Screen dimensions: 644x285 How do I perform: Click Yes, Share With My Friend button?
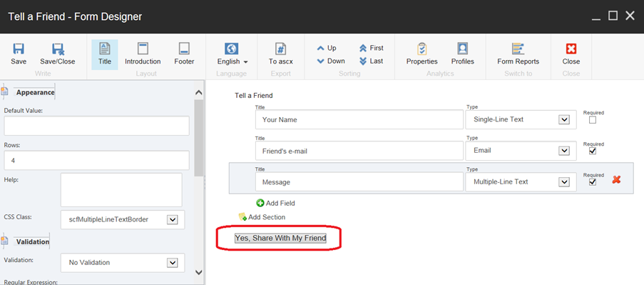tap(280, 238)
